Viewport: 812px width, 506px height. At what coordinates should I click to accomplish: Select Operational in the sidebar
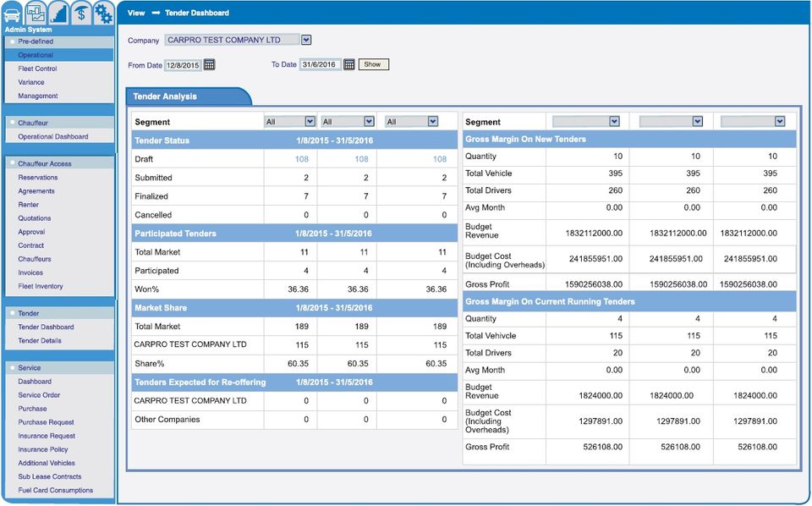click(59, 55)
